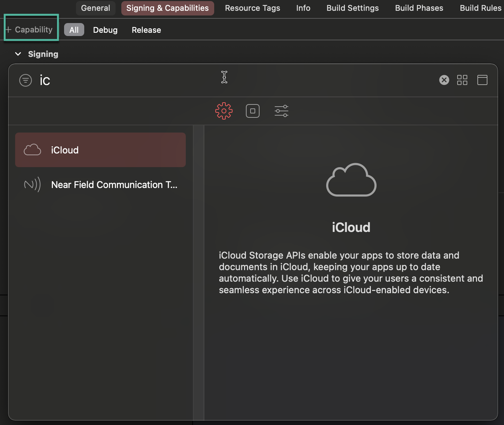
Task: Select the All configurations filter
Action: coord(74,30)
